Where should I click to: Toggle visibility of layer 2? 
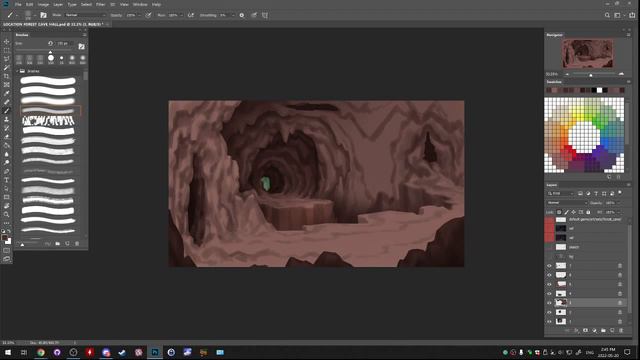(549, 312)
